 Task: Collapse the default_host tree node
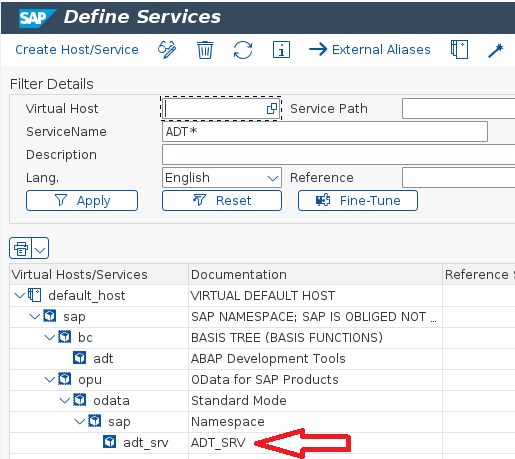tap(20, 295)
